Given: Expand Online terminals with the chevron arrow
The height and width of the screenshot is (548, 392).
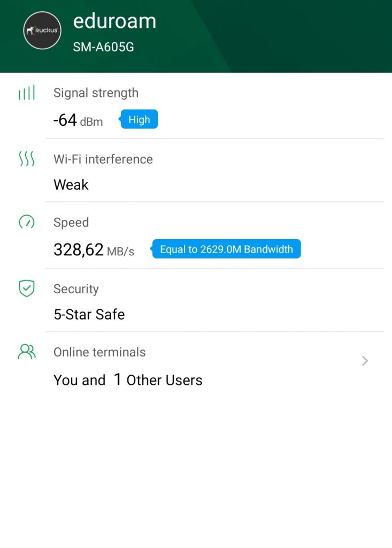Looking at the screenshot, I should 365,361.
